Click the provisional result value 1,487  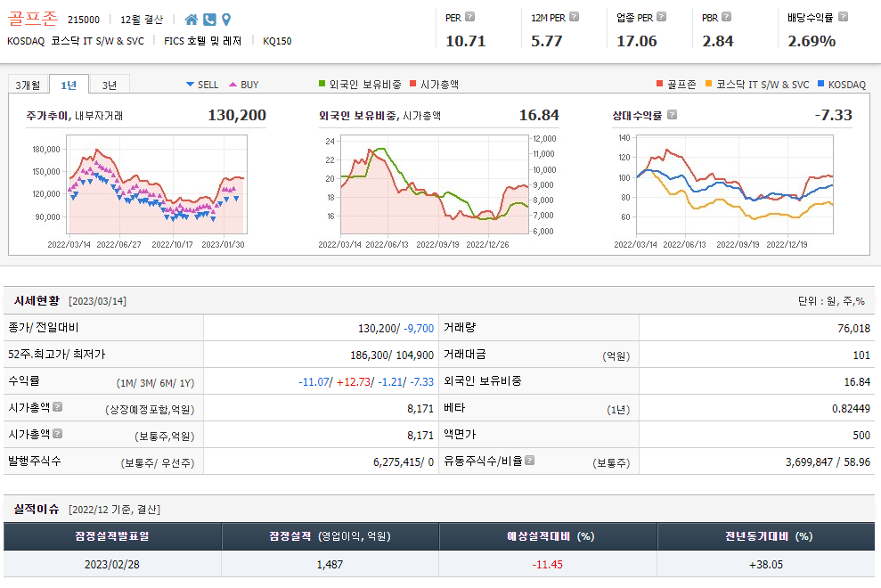[x=330, y=564]
